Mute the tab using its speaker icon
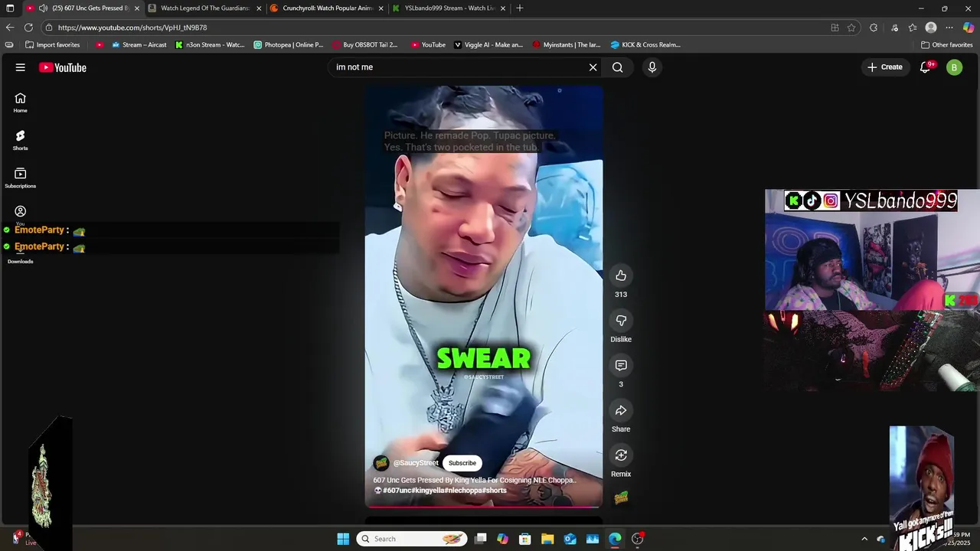This screenshot has width=980, height=551. click(43, 8)
